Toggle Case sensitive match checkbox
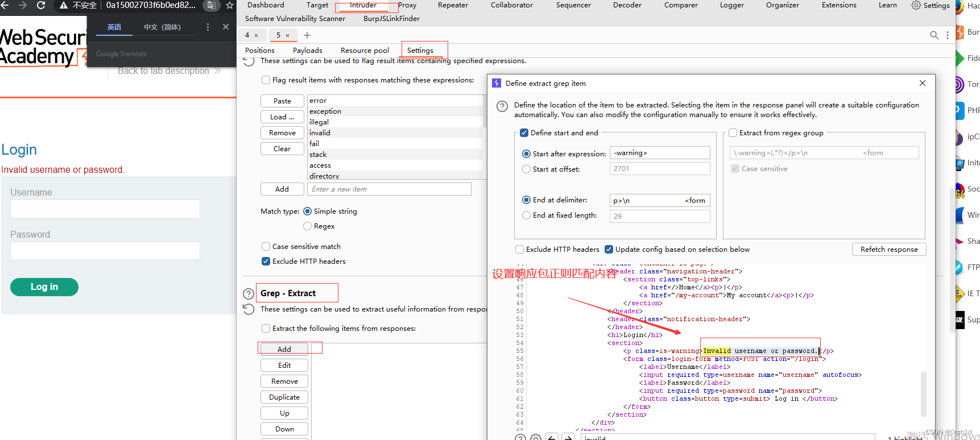The height and width of the screenshot is (440, 980). coord(266,247)
